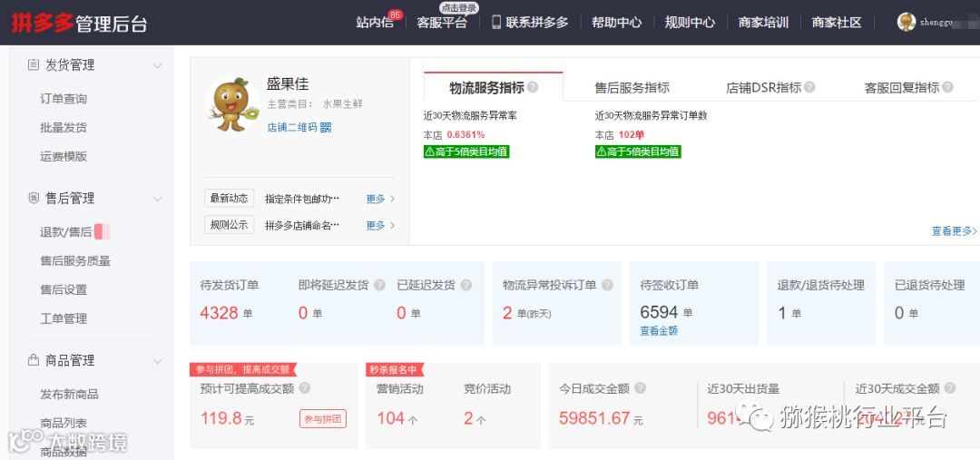Screen dimensions: 980x460
Task: Click the 店铺二维码 QR code icon
Action: 326,128
